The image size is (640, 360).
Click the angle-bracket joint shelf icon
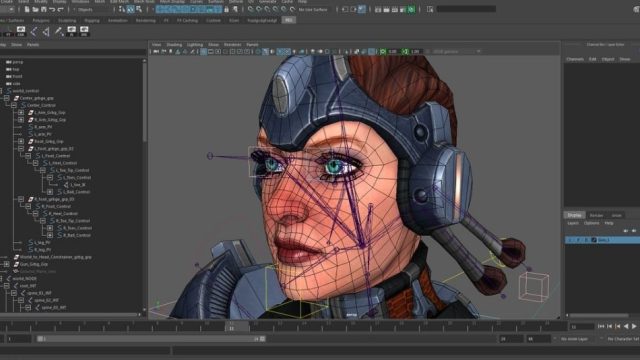point(34,31)
